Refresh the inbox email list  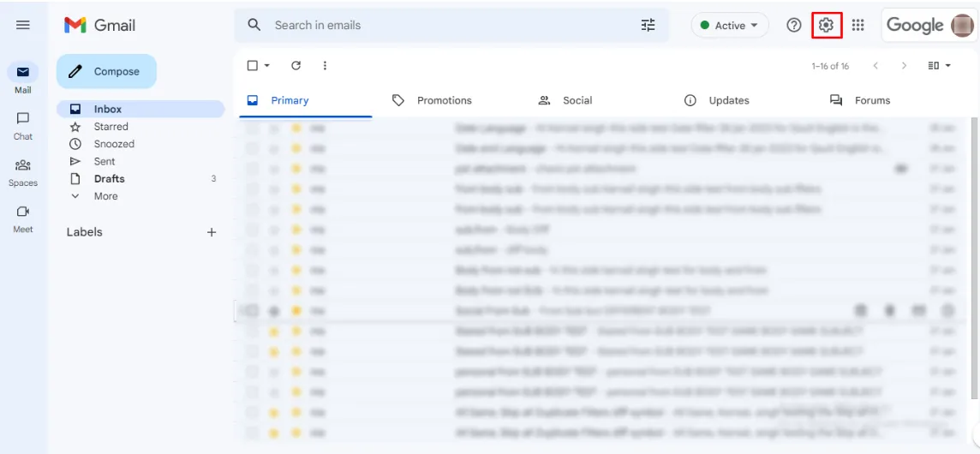pos(296,66)
